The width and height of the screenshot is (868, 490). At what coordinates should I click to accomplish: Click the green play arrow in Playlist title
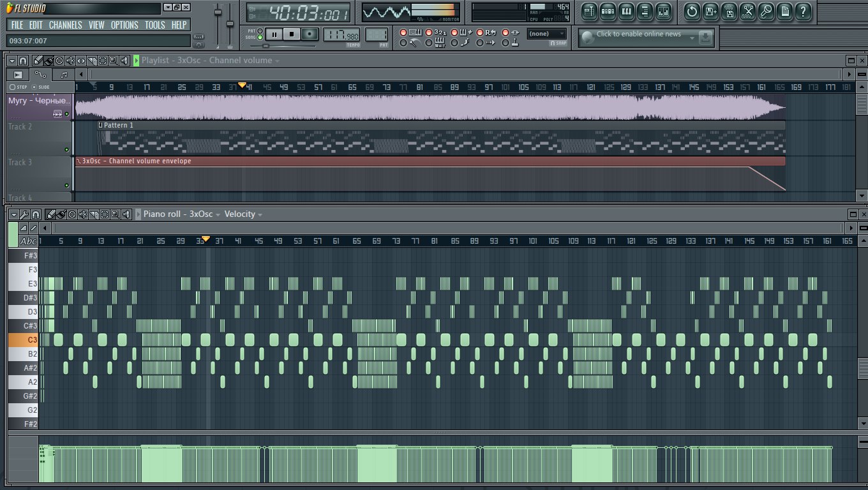click(x=137, y=61)
